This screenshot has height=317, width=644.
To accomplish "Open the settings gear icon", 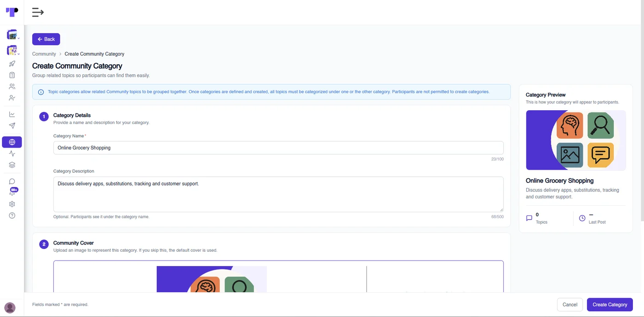I will [x=12, y=204].
